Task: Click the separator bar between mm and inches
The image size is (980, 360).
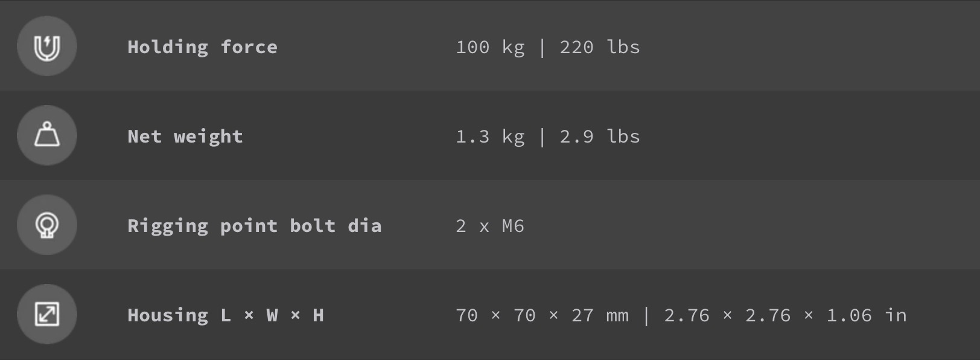Action: point(646,315)
